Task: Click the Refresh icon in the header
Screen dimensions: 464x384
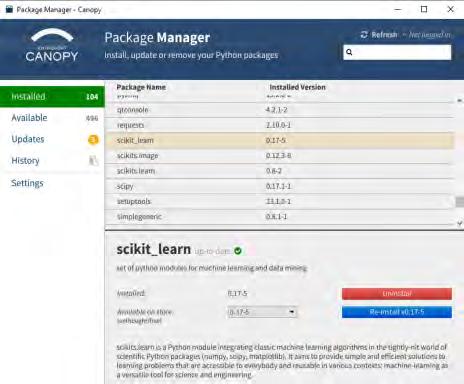Action: coord(364,35)
